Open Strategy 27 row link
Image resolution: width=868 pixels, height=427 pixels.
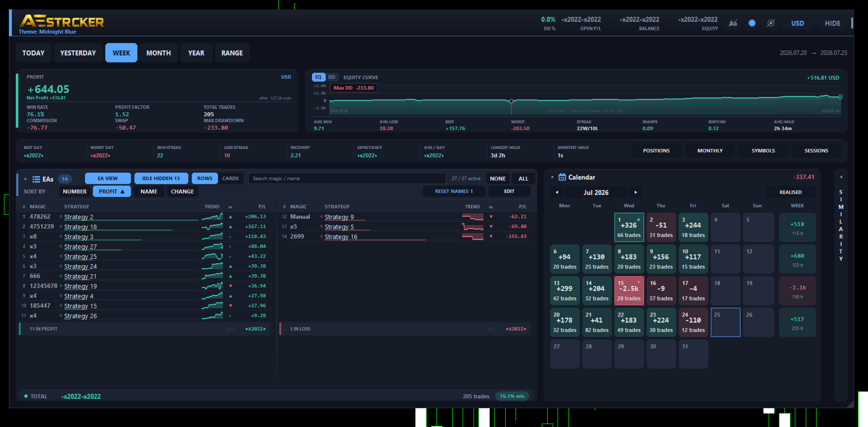[81, 247]
